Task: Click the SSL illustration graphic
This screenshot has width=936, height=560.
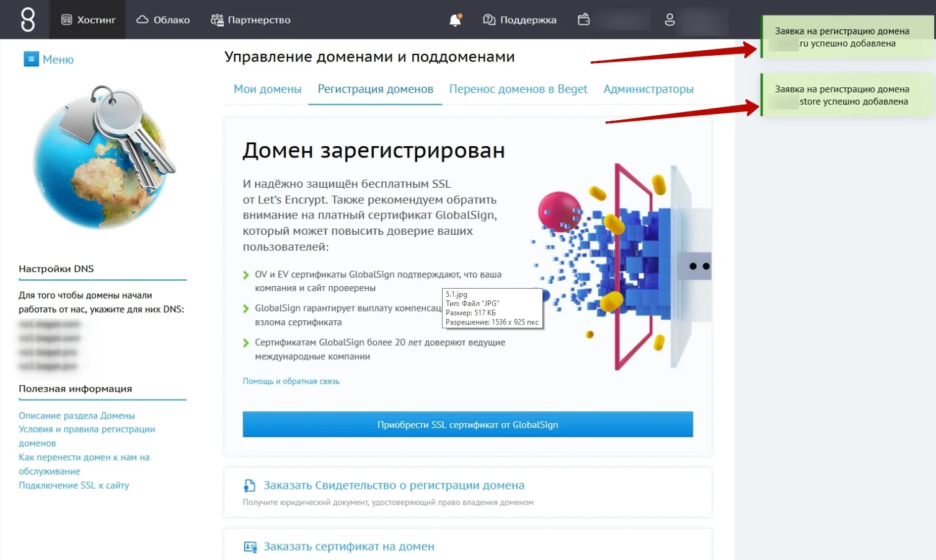Action: click(620, 266)
